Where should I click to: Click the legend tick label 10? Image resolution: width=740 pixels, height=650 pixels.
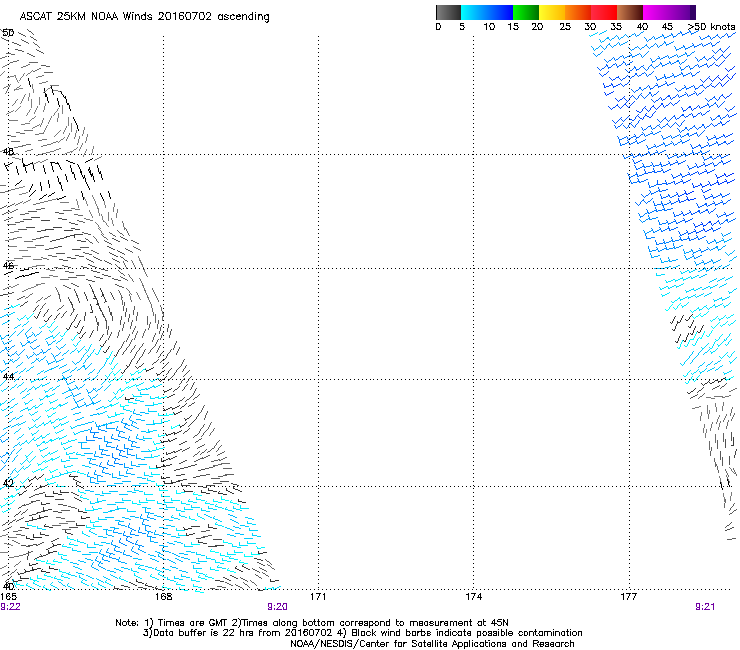pyautogui.click(x=489, y=27)
